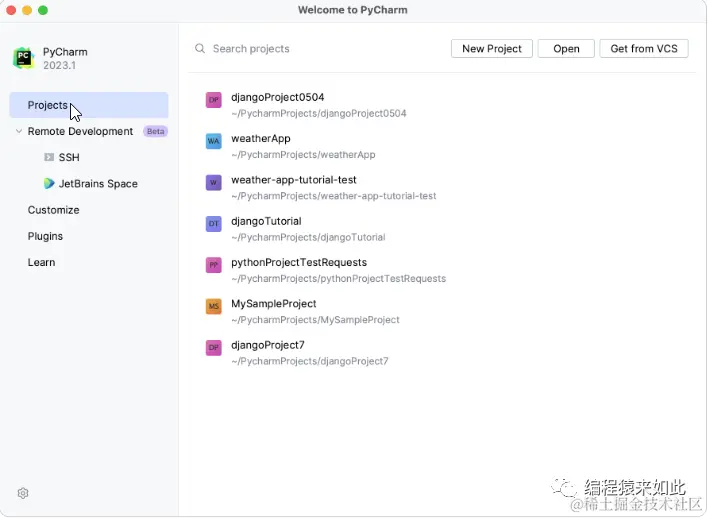The width and height of the screenshot is (708, 518).
Task: Click the djangoTutorial DT project icon
Action: 214,224
